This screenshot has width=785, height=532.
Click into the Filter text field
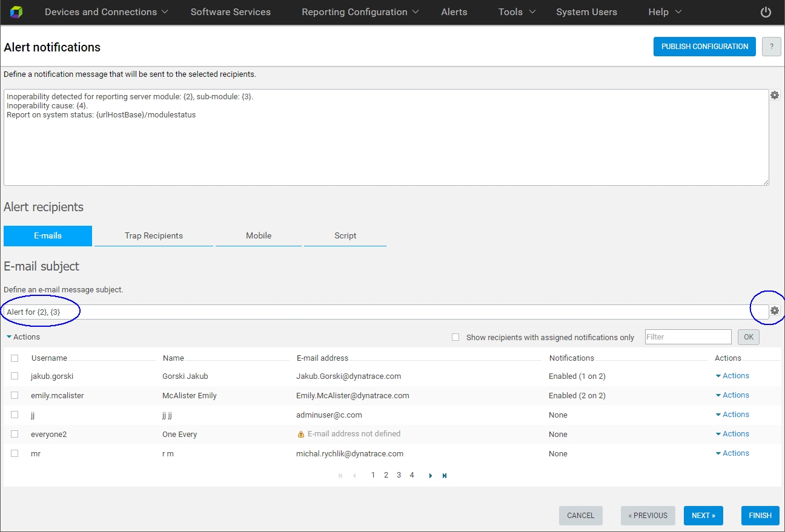[x=688, y=337]
